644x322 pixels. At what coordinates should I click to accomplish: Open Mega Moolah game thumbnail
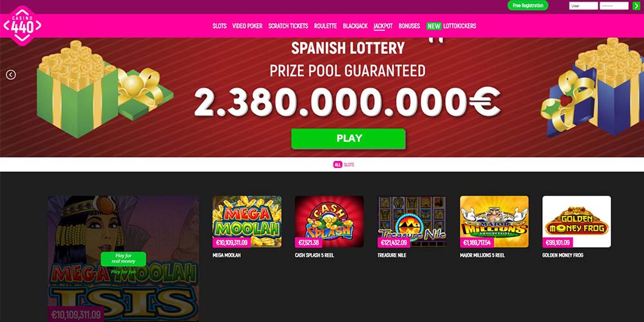click(x=247, y=222)
